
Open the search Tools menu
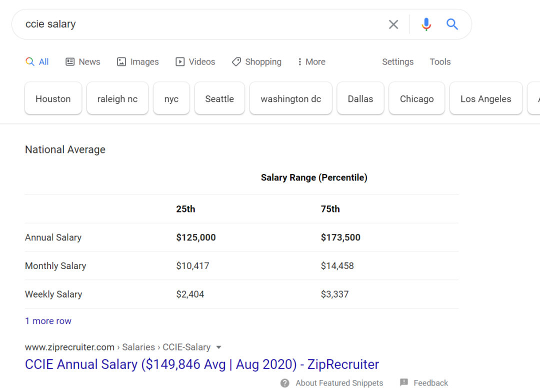pos(440,62)
